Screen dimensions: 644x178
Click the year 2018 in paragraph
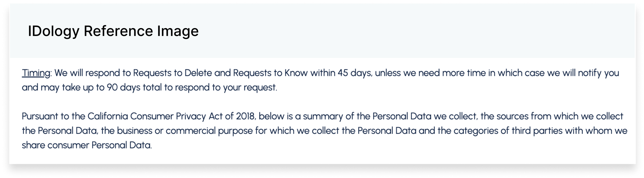coord(246,116)
